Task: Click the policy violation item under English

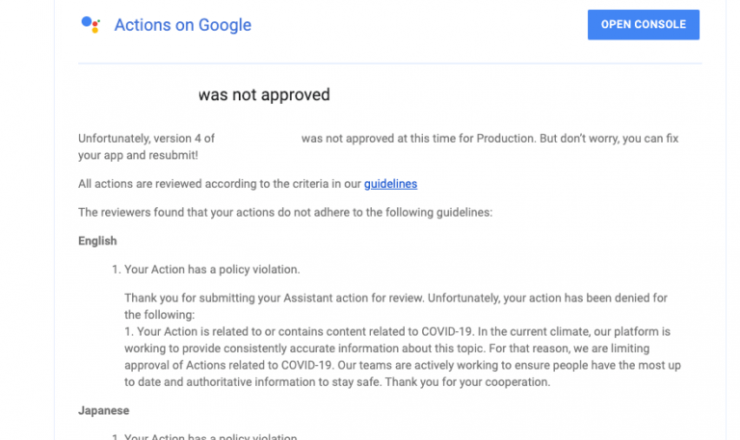Action: [206, 270]
